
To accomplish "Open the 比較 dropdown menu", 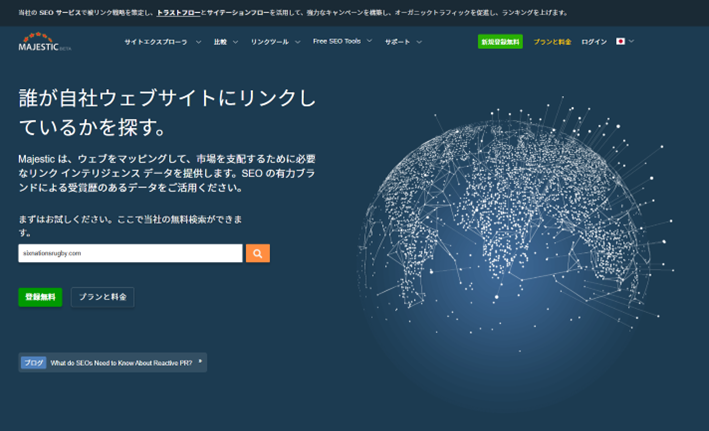I will 225,42.
